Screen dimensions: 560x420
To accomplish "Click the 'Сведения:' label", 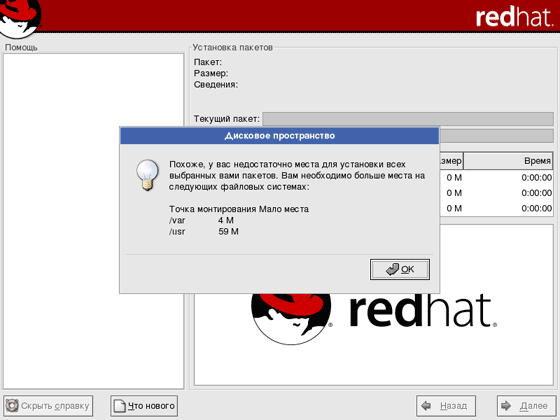I will pyautogui.click(x=216, y=85).
